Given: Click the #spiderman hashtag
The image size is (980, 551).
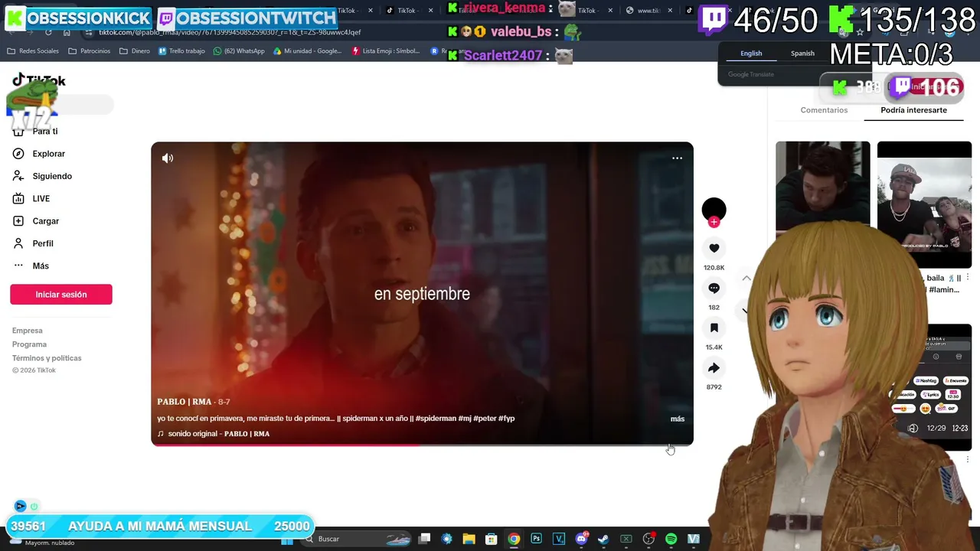Looking at the screenshot, I should point(436,419).
